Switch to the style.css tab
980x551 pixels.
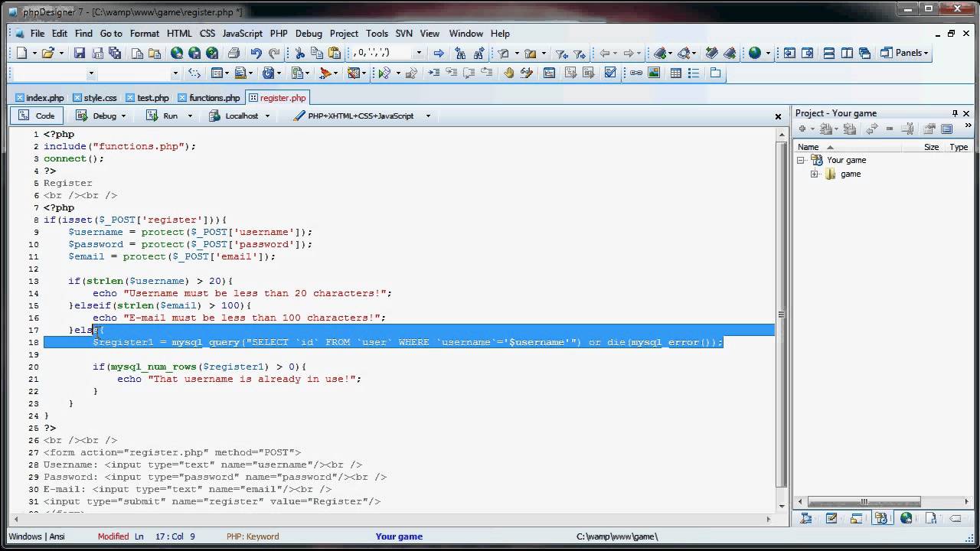pyautogui.click(x=95, y=98)
